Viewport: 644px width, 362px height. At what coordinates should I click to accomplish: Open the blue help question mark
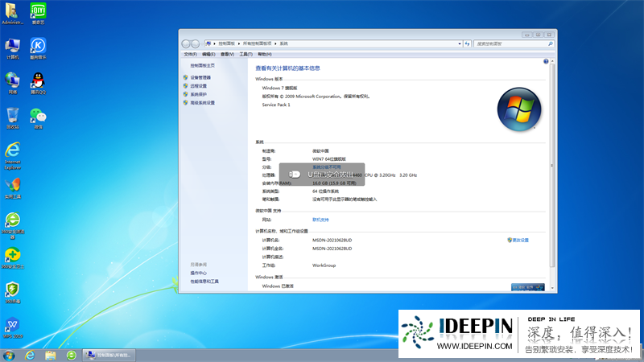pyautogui.click(x=546, y=61)
